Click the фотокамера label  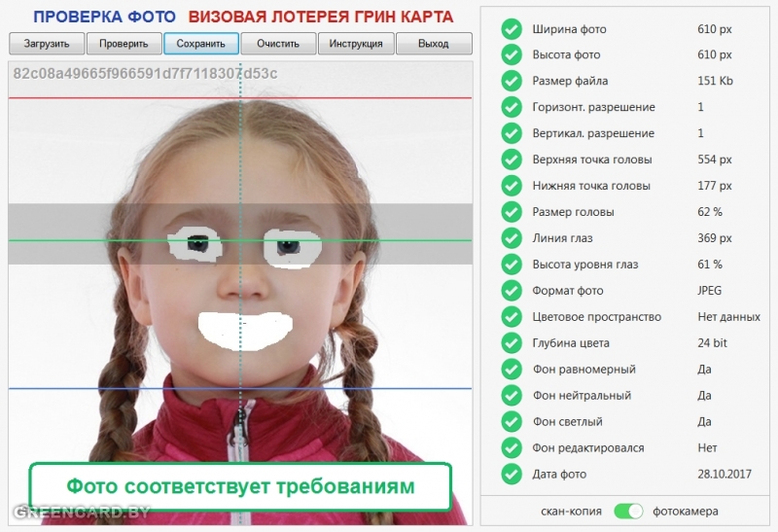[x=686, y=512]
